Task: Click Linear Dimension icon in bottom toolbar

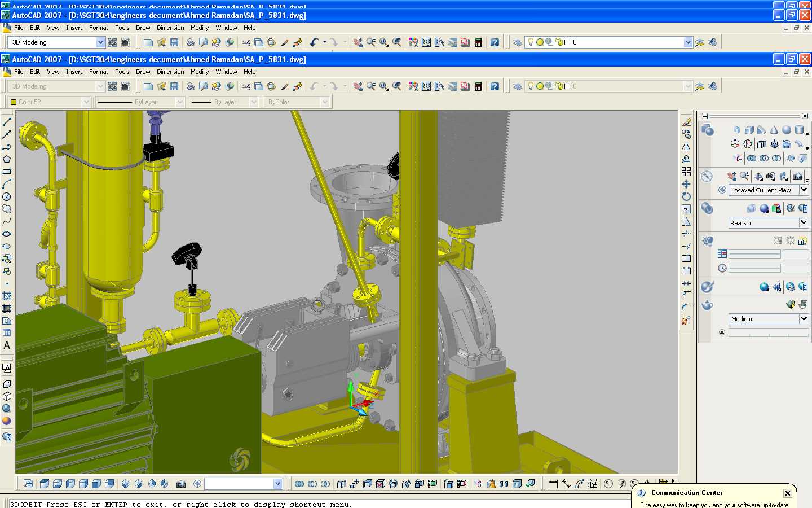Action: coord(553,484)
